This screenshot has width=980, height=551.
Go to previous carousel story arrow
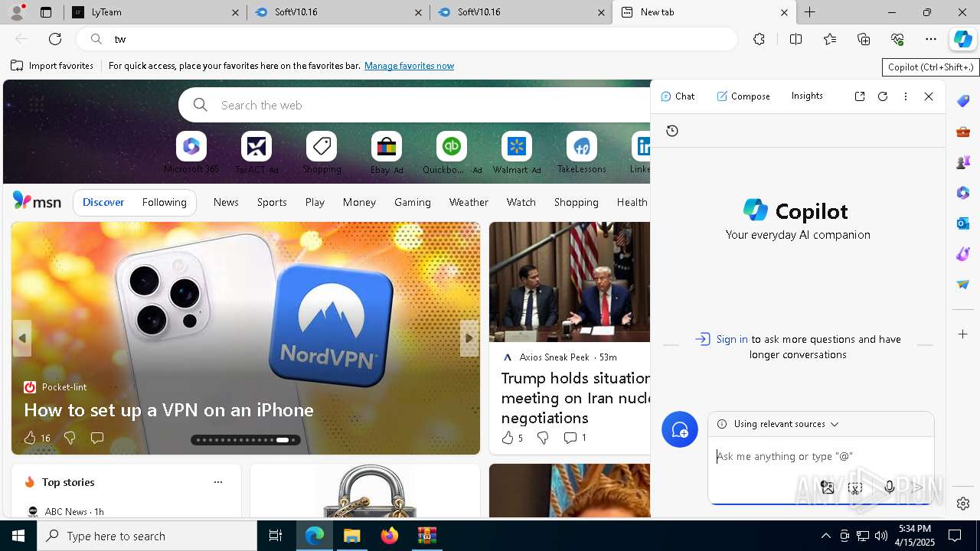click(22, 338)
